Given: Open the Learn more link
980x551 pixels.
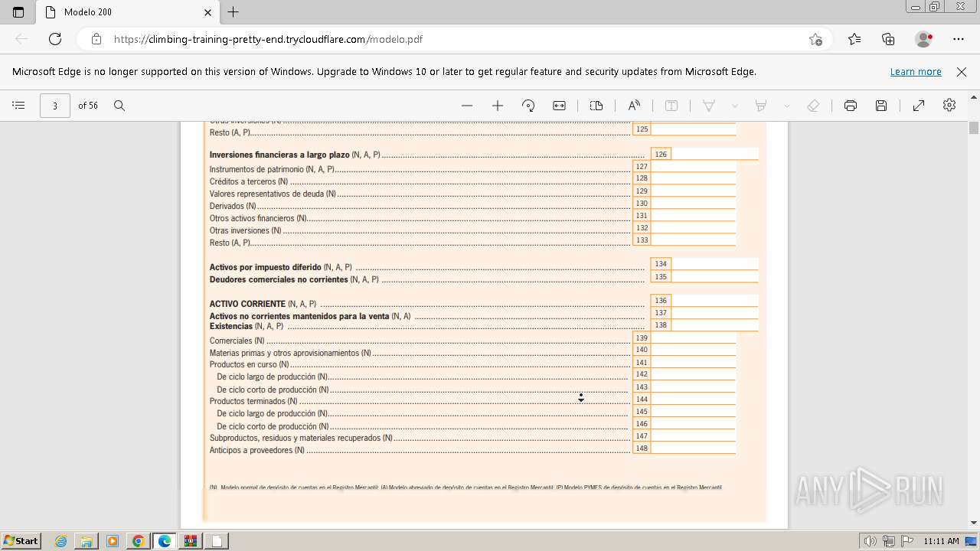Looking at the screenshot, I should (916, 71).
